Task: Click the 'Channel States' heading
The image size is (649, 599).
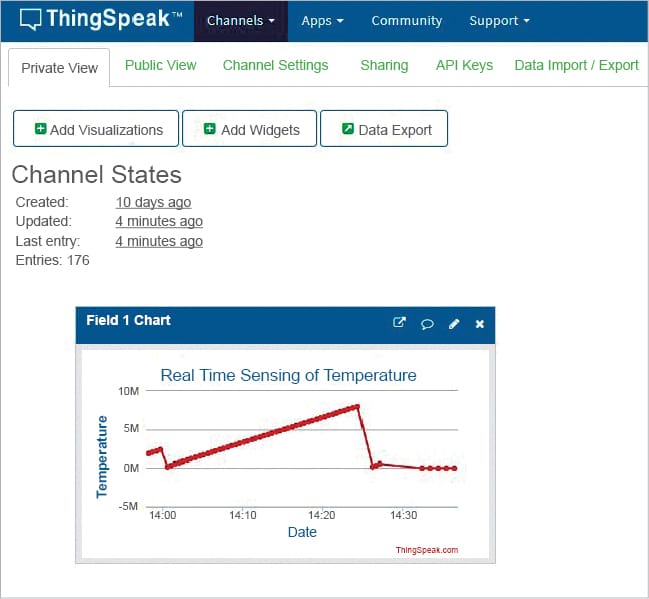Action: tap(96, 174)
